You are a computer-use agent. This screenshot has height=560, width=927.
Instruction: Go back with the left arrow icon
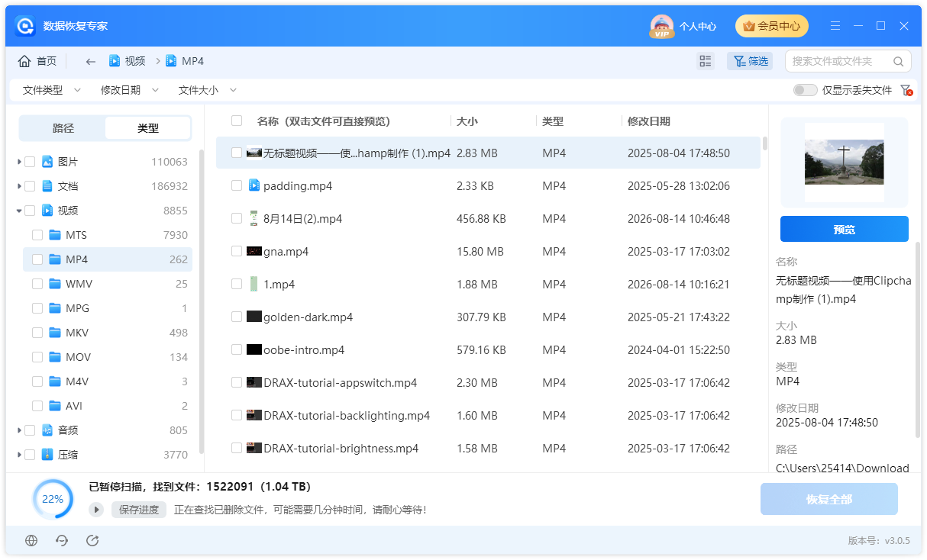91,61
